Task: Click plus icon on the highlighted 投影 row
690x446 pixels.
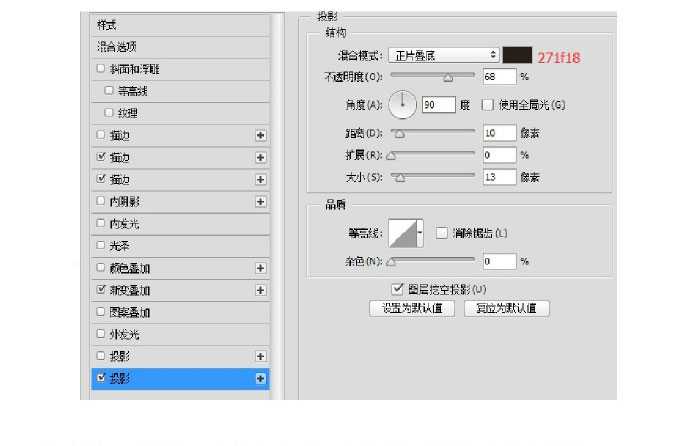Action: [x=261, y=379]
